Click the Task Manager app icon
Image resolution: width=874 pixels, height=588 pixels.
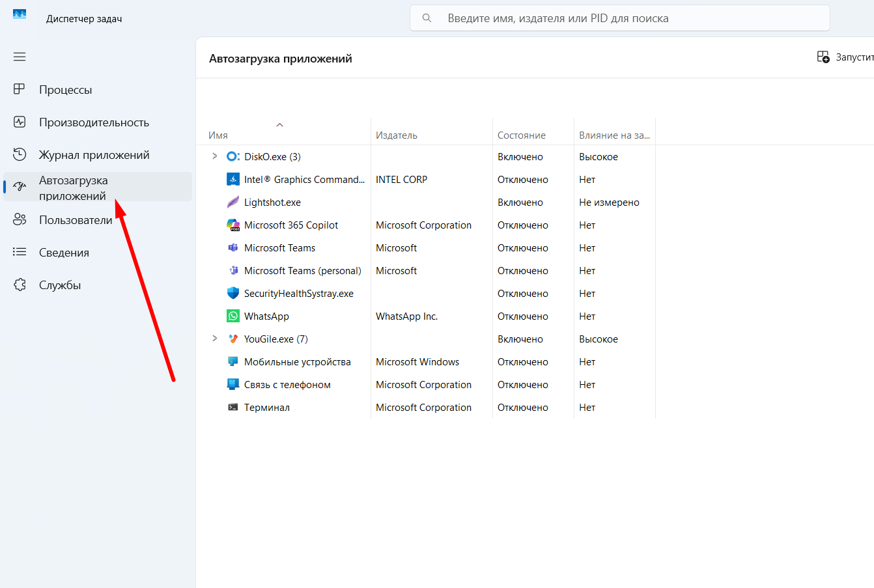(20, 14)
